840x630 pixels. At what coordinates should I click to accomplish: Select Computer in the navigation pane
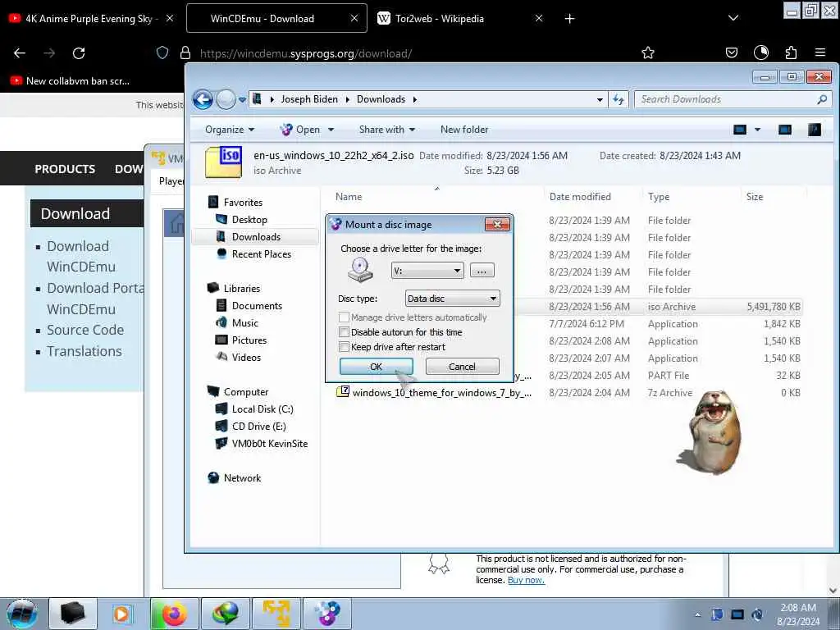pos(246,391)
